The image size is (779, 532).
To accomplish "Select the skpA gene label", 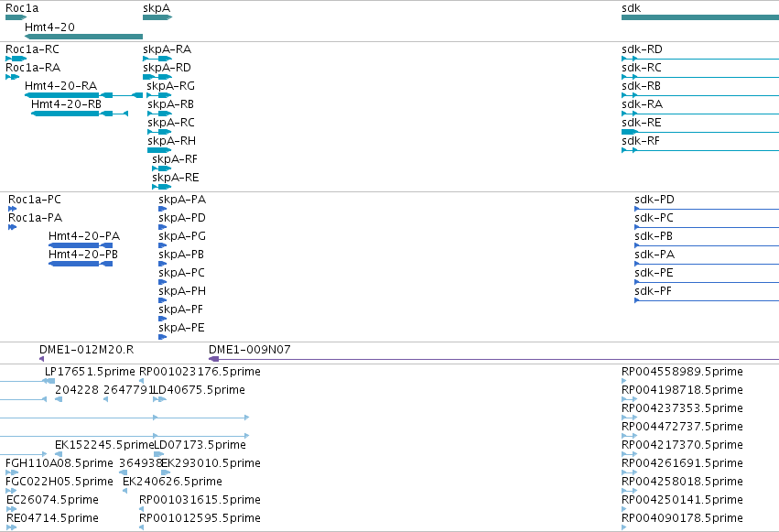I will pyautogui.click(x=157, y=8).
